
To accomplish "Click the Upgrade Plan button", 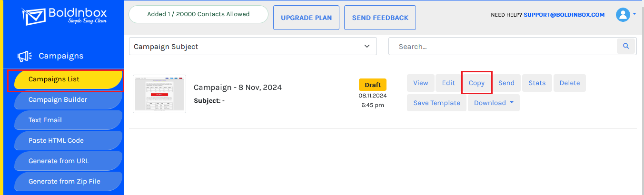I will 306,18.
